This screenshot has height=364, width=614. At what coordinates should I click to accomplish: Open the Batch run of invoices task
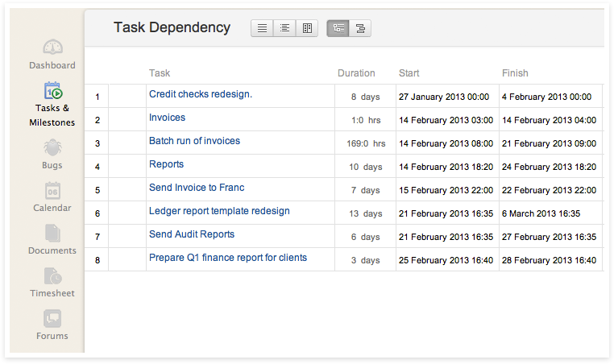[x=194, y=141]
